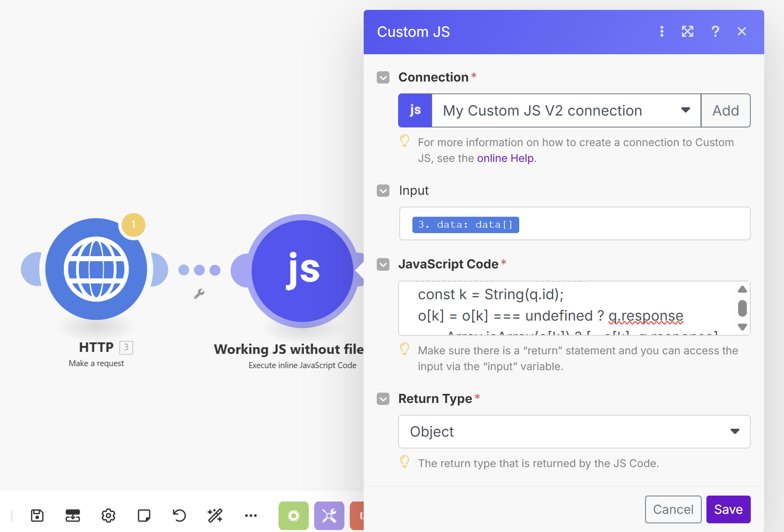Click the purple Save button
The image size is (784, 532).
pos(728,509)
